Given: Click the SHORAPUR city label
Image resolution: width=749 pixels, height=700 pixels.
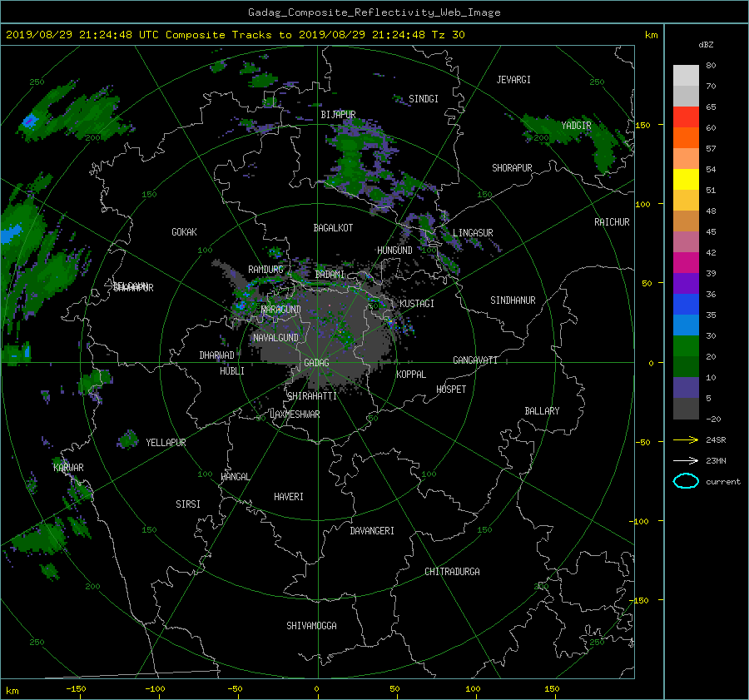Looking at the screenshot, I should click(512, 168).
